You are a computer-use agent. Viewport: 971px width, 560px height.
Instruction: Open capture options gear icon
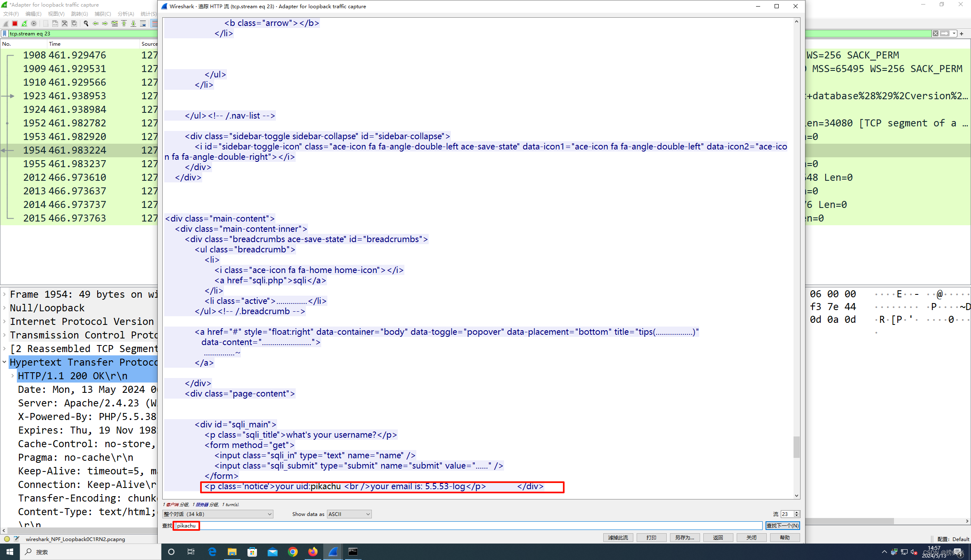pyautogui.click(x=34, y=23)
